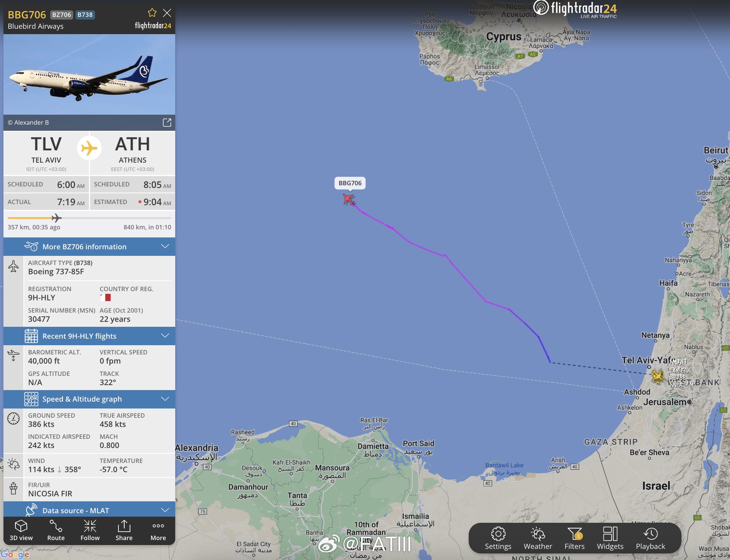Open the Widgets menu
Viewport: 730px width, 560px height.
click(610, 538)
